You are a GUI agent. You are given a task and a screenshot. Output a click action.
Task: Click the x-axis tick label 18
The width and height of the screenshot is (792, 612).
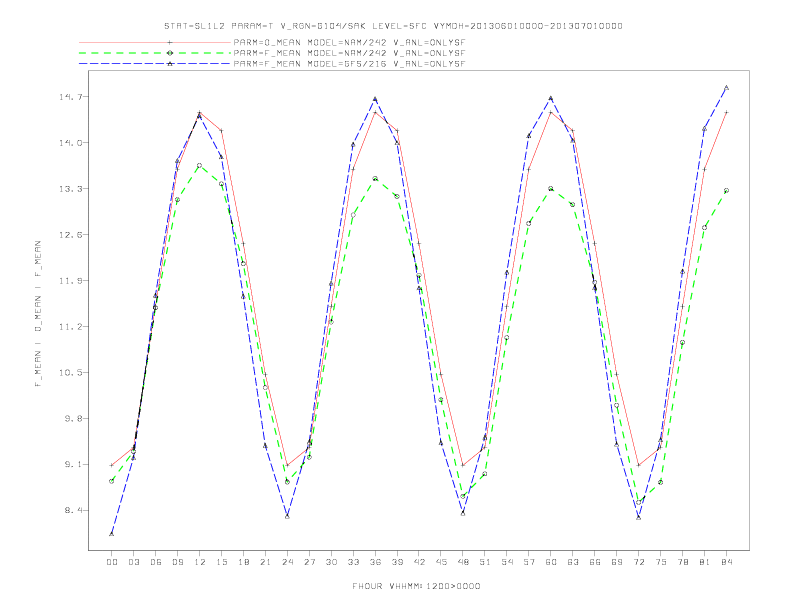click(243, 562)
